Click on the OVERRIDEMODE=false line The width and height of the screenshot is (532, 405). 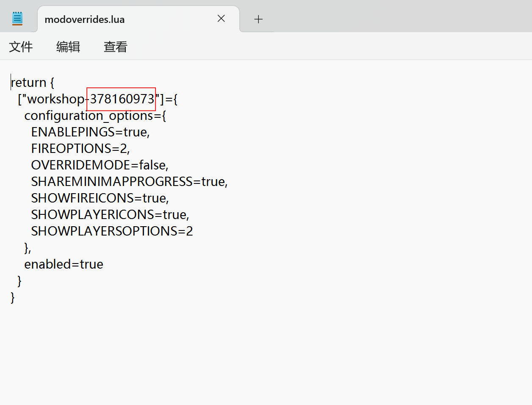click(x=100, y=165)
